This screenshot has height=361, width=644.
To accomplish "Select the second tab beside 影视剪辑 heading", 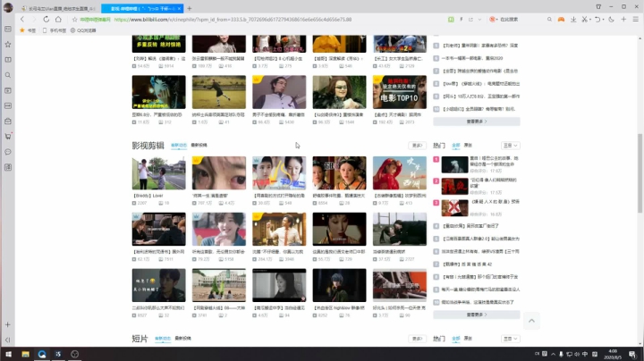I will pyautogui.click(x=199, y=146).
